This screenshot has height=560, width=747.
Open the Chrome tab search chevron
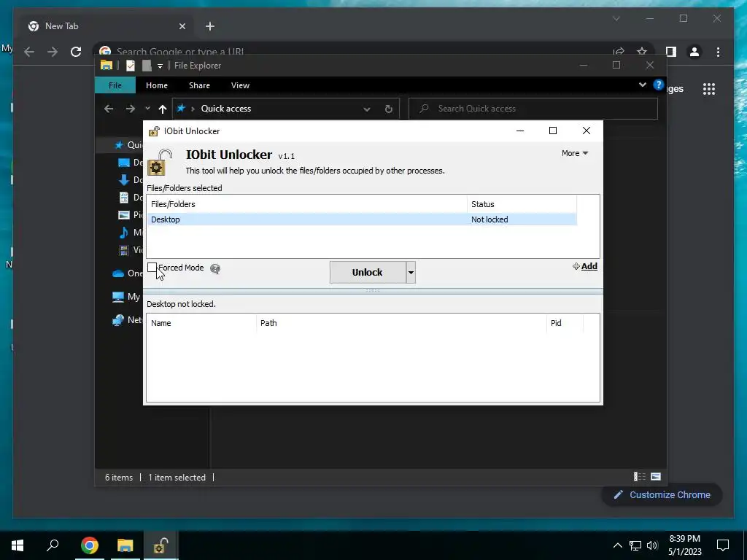(x=616, y=18)
